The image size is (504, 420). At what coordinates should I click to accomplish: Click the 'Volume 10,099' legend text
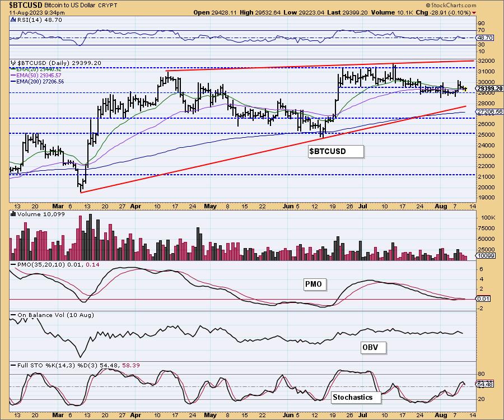coord(41,214)
